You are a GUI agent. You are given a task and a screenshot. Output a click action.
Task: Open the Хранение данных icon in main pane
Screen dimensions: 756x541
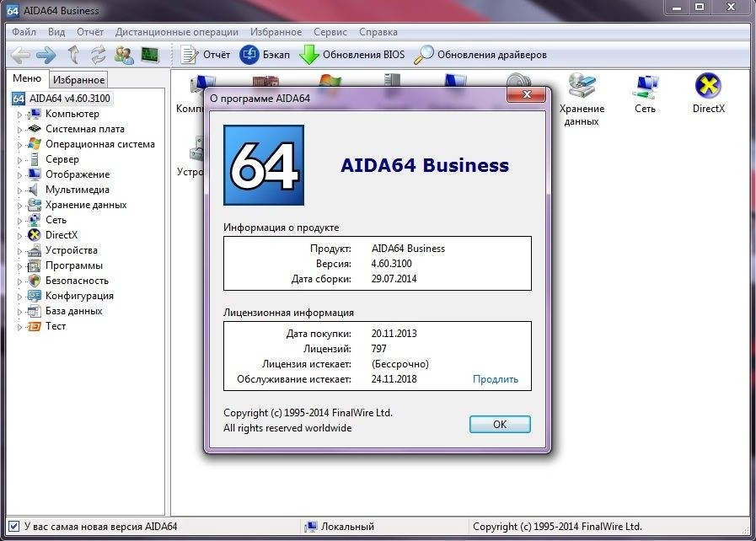(x=582, y=99)
